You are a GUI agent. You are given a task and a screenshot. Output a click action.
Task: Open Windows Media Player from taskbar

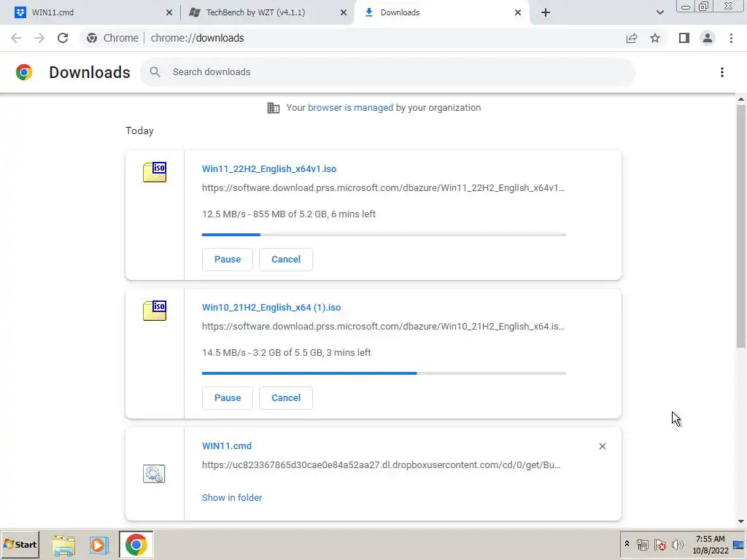pyautogui.click(x=99, y=545)
